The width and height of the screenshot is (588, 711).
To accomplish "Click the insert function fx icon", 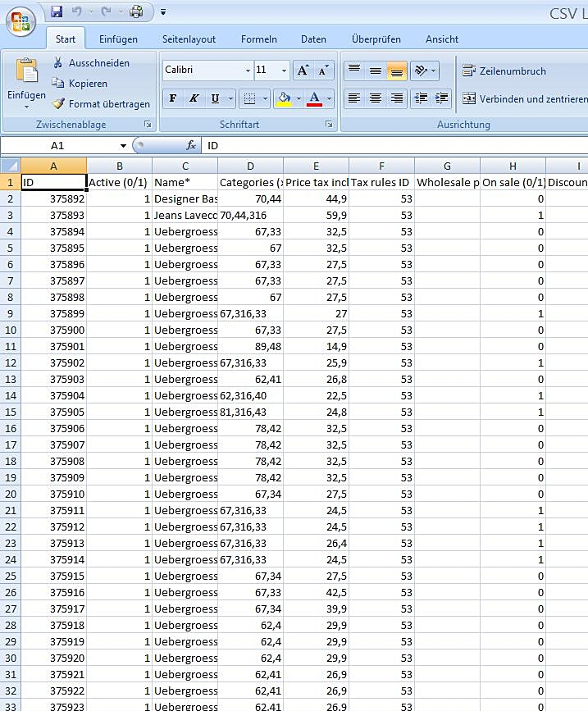I will pyautogui.click(x=191, y=145).
